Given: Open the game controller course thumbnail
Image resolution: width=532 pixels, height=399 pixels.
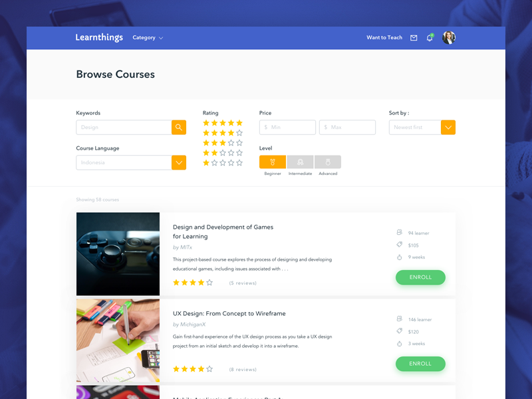Looking at the screenshot, I should pos(118,254).
